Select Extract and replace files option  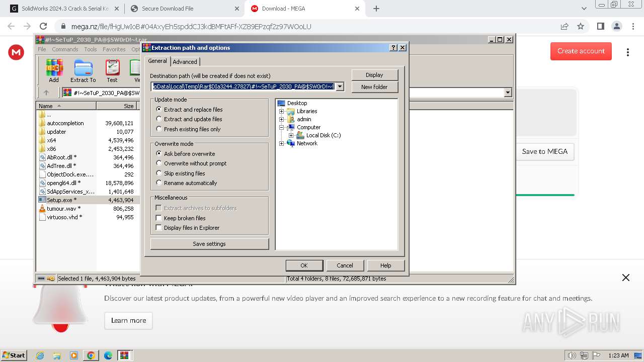(x=159, y=109)
